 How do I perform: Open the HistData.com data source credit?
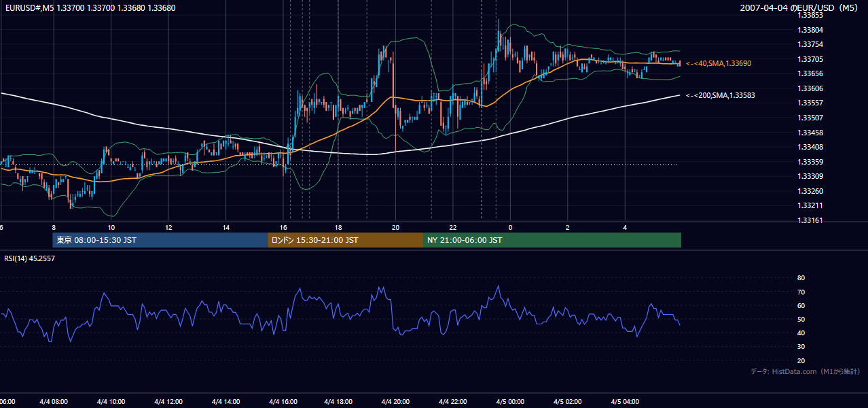coord(806,371)
